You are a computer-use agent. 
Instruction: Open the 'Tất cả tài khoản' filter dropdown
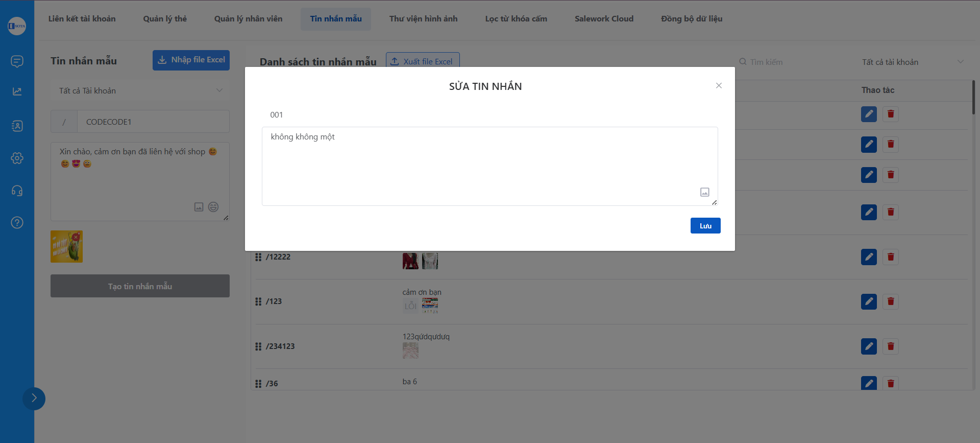pyautogui.click(x=912, y=62)
